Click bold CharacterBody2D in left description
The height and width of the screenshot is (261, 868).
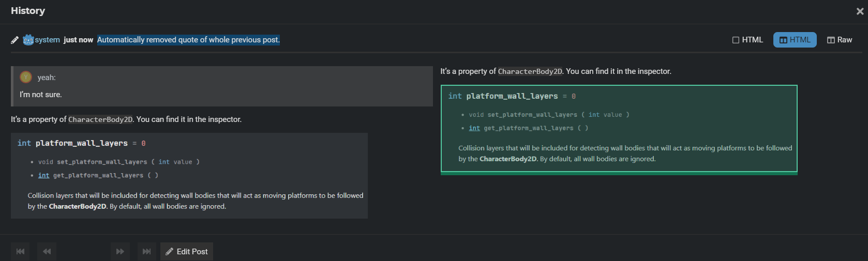coord(78,206)
